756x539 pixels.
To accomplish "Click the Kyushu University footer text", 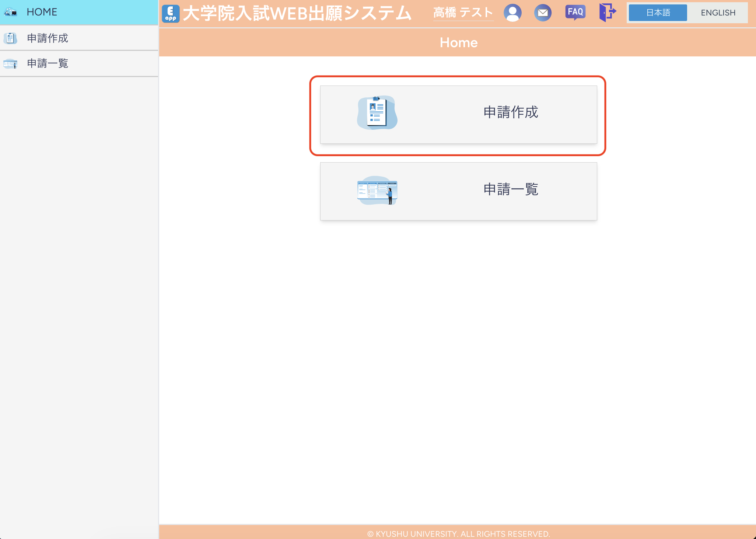I will pyautogui.click(x=458, y=533).
